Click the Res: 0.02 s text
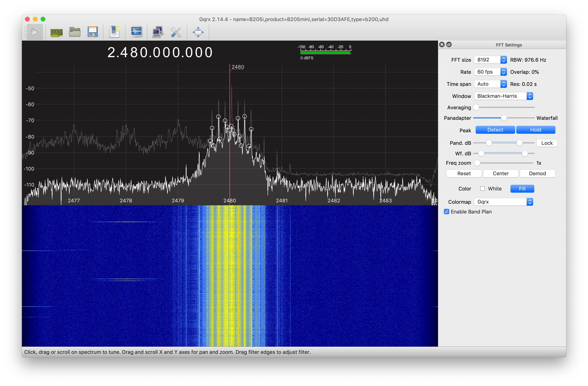588x386 pixels. click(523, 84)
